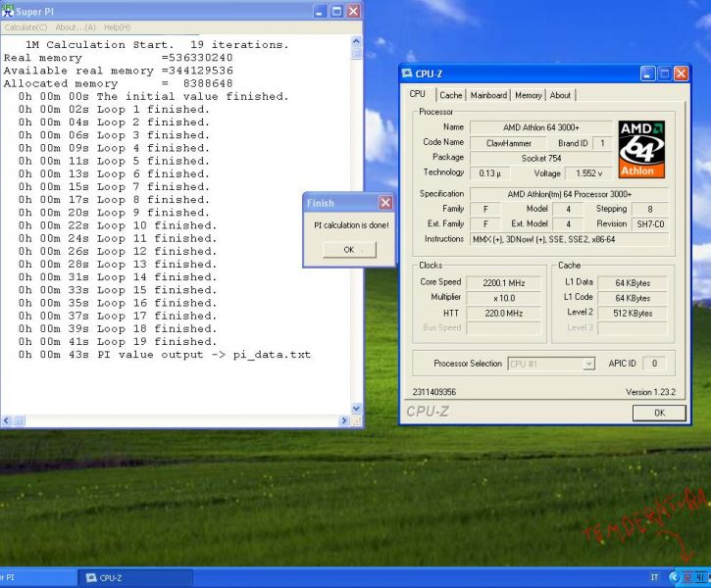The height and width of the screenshot is (588, 711).
Task: Switch to the Cache tab in CPU-Z
Action: (451, 95)
